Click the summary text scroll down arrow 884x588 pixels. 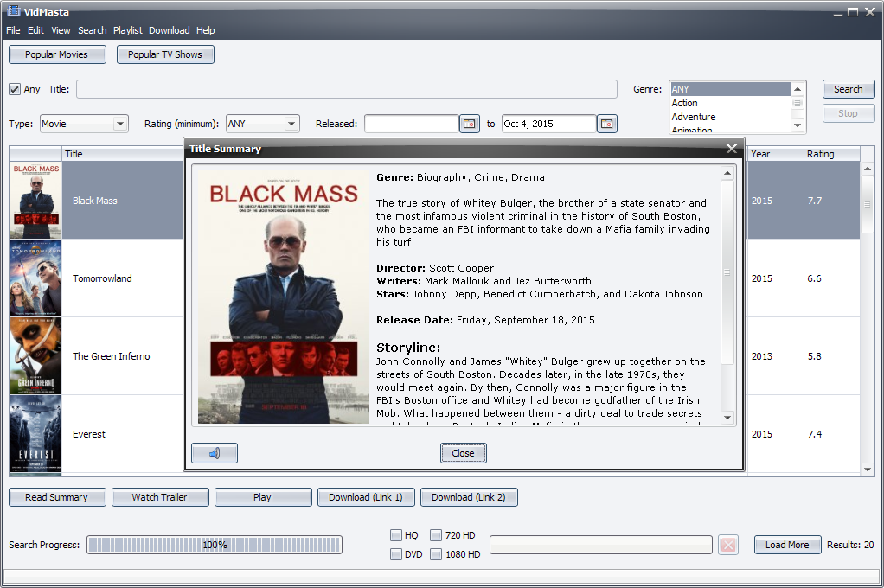[727, 418]
